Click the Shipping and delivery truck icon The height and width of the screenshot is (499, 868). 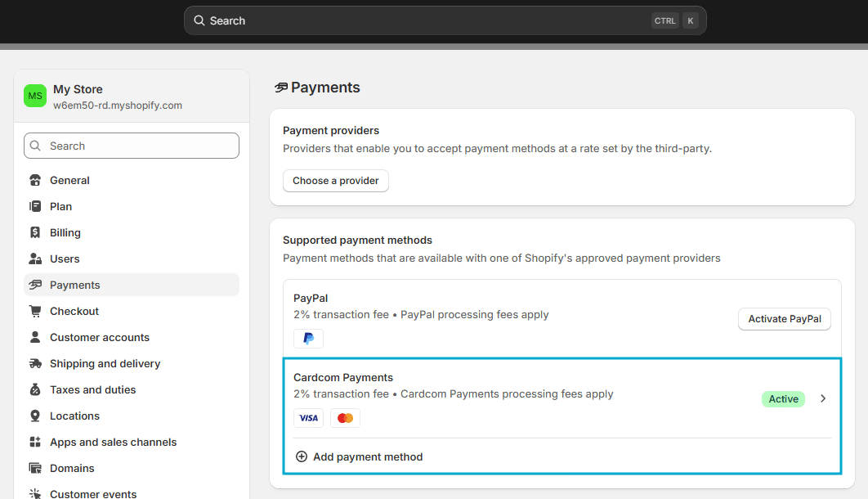[x=35, y=363]
